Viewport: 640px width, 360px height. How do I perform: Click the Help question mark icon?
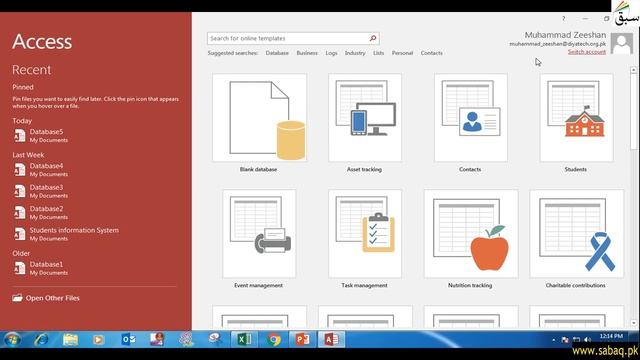[x=563, y=18]
